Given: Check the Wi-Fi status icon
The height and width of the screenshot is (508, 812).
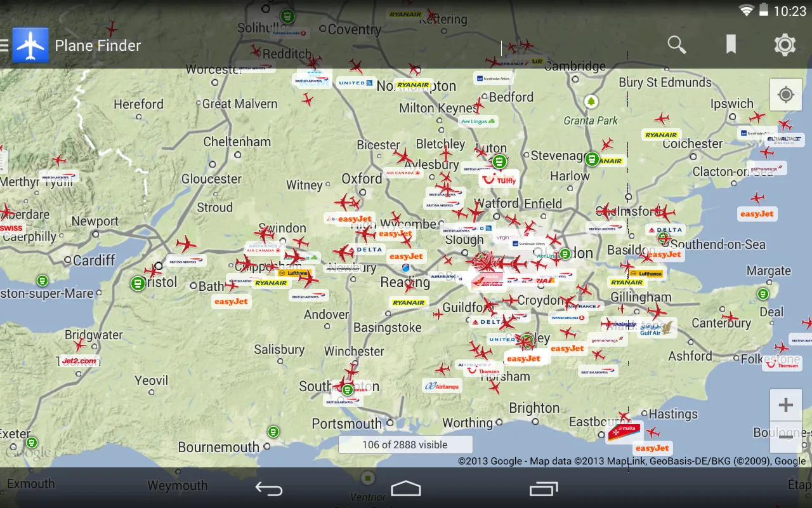Looking at the screenshot, I should coord(747,10).
